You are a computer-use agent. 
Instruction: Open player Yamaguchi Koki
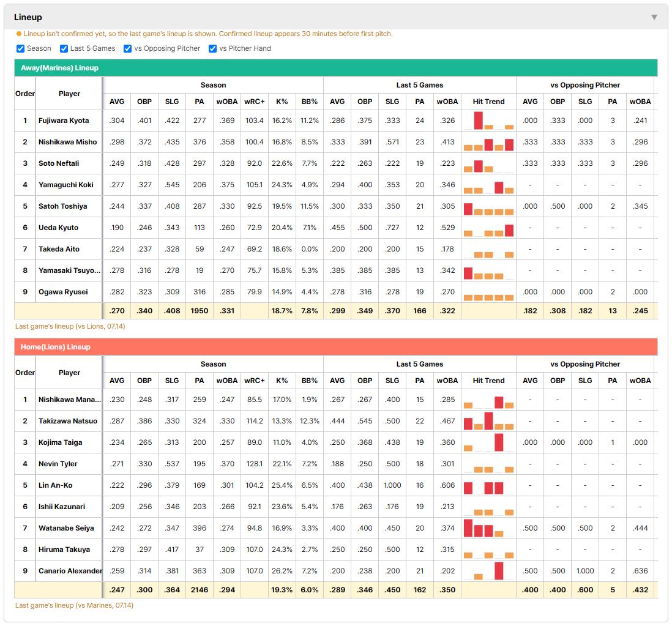(x=66, y=185)
